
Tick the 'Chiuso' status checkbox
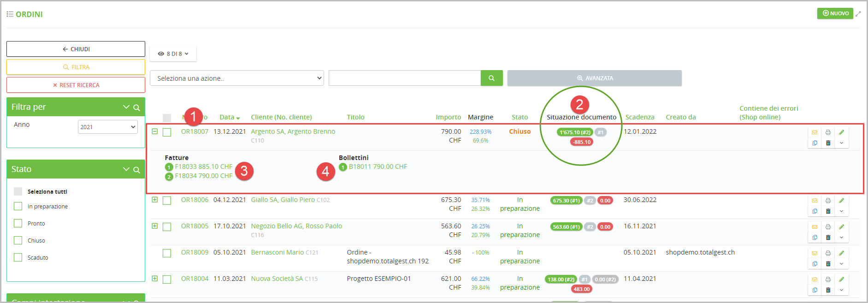point(18,240)
